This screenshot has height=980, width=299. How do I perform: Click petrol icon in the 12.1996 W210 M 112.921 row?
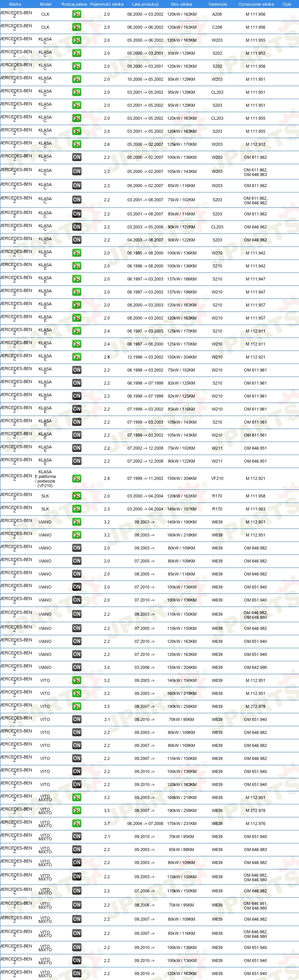(x=76, y=357)
